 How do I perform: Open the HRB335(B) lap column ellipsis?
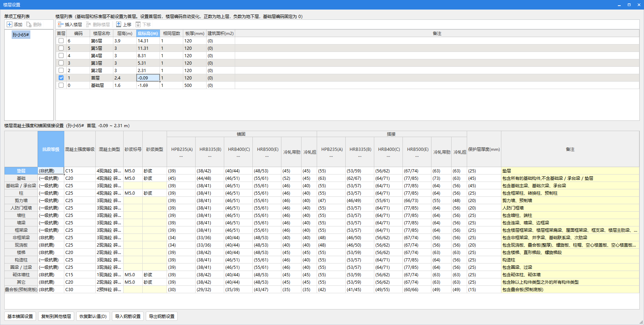[360, 156]
